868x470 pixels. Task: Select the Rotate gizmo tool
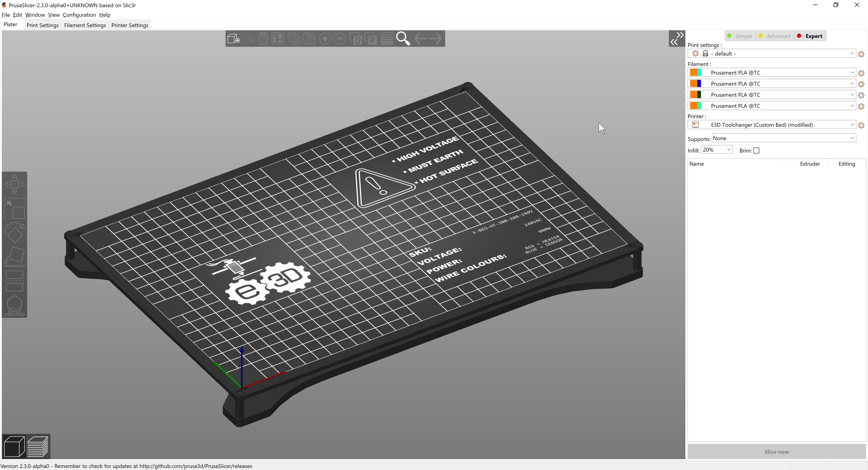[14, 232]
